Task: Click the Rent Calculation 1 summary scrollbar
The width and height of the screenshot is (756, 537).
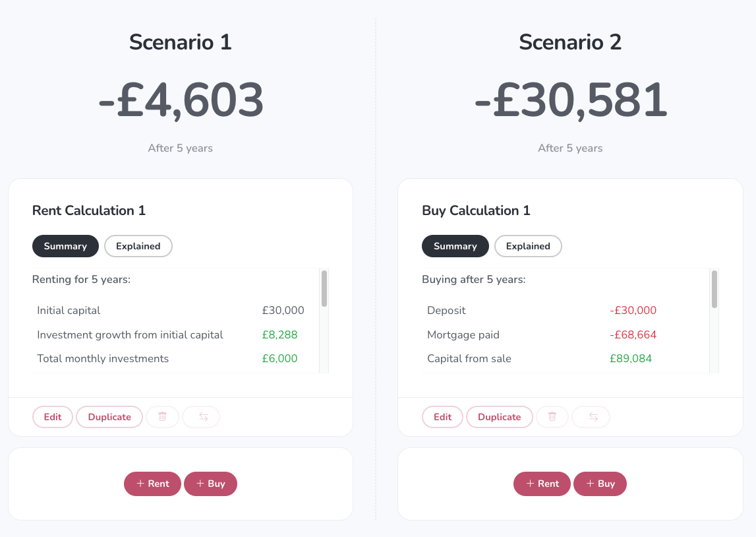Action: point(324,288)
